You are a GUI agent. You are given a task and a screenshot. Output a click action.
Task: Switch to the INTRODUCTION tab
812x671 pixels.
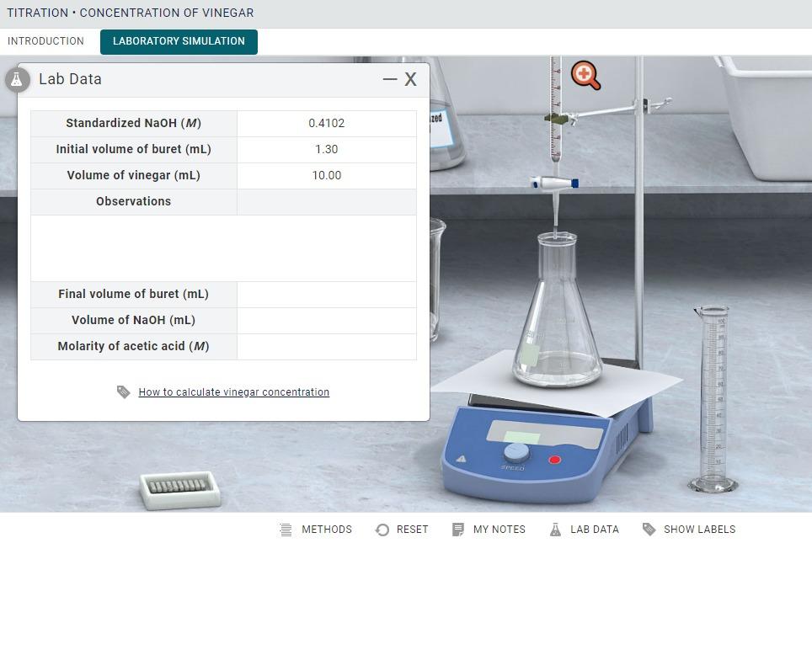tap(46, 40)
